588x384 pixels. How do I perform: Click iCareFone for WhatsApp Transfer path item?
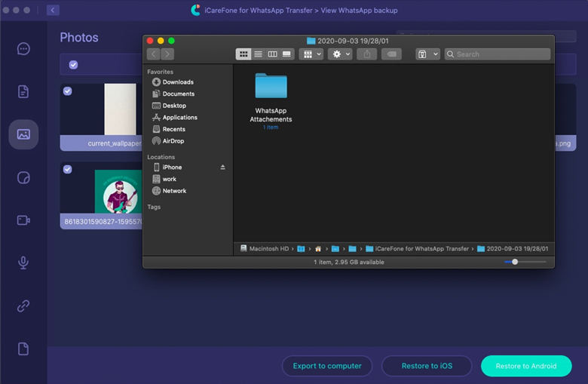tap(418, 248)
